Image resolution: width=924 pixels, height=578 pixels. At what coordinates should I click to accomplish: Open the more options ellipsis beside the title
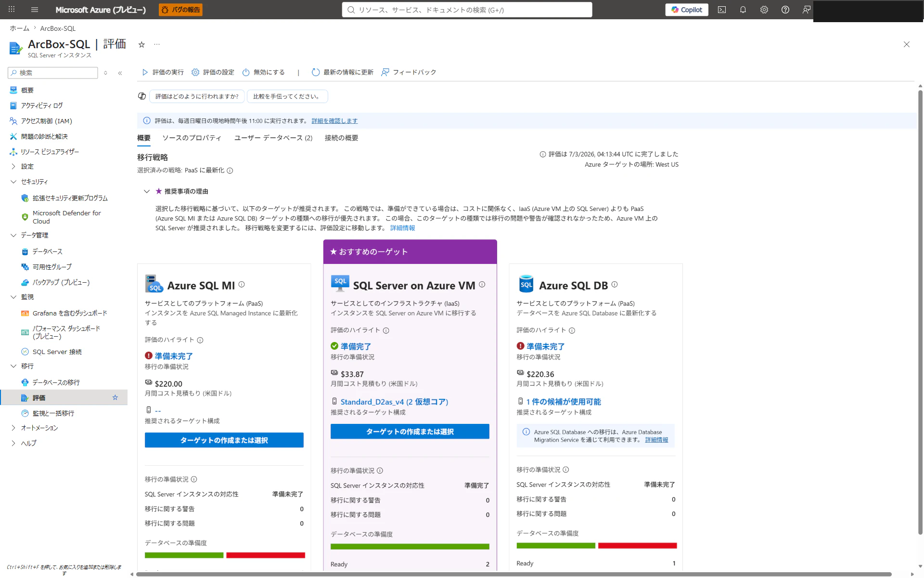coord(157,44)
